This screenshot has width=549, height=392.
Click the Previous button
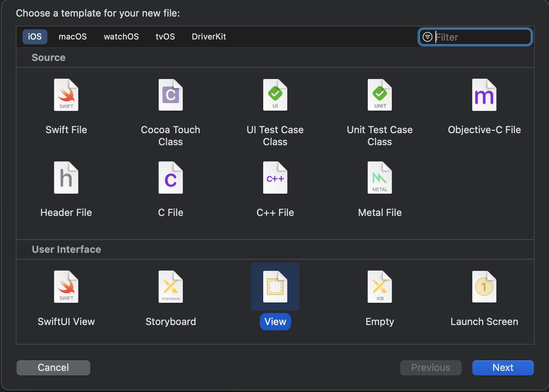431,368
